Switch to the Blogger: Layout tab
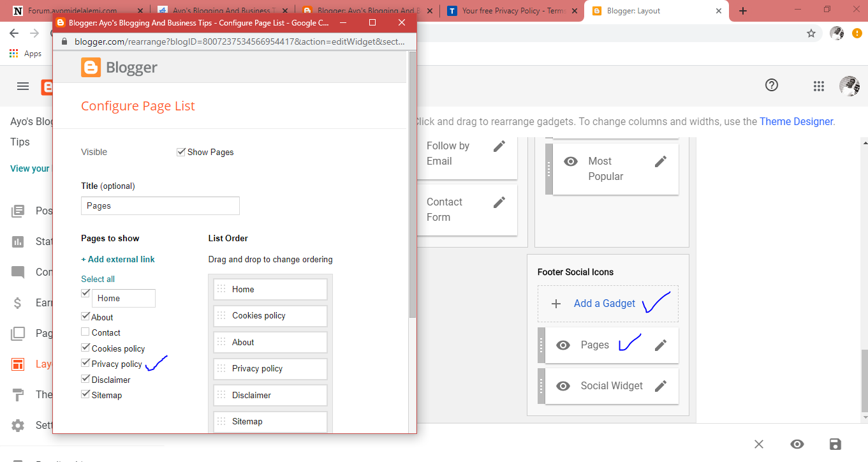The image size is (868, 462). tap(657, 11)
